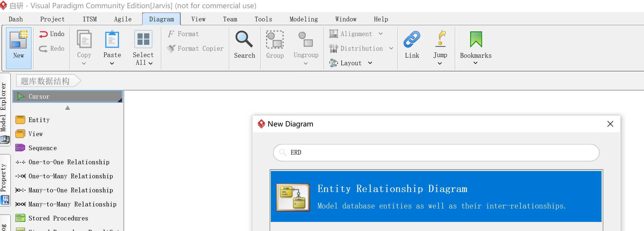Click the 题库数据结构 breadcrumb
Viewport: 644px width, 231px height.
(45, 81)
